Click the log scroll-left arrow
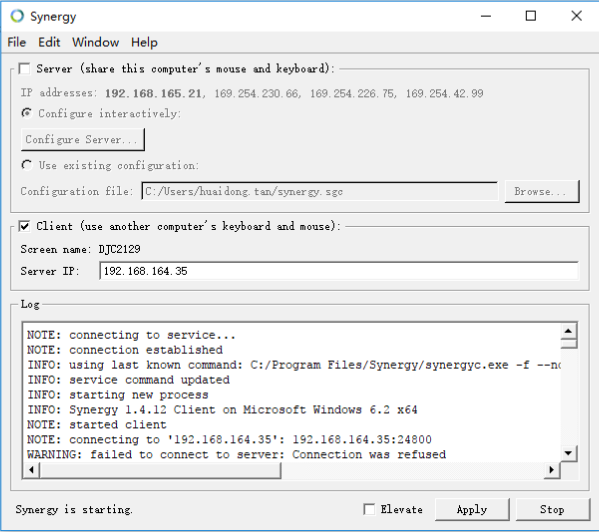 31,470
